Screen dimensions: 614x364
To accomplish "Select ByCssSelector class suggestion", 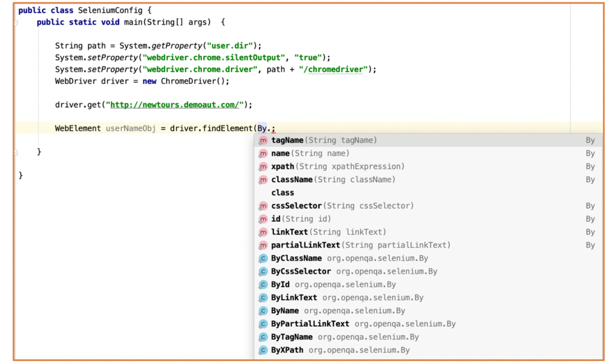I will [428, 271].
